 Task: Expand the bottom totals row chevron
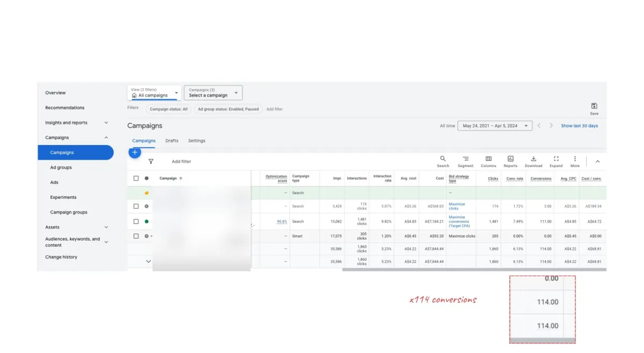(x=149, y=262)
